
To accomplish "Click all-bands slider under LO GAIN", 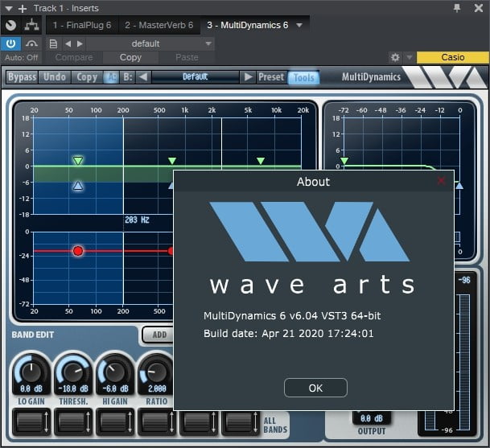I will (x=31, y=422).
